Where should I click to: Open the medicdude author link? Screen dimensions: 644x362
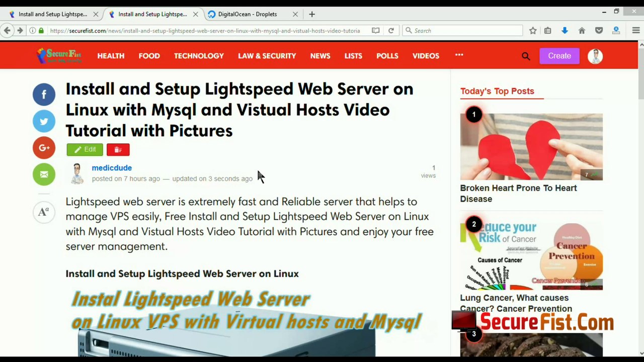[112, 168]
